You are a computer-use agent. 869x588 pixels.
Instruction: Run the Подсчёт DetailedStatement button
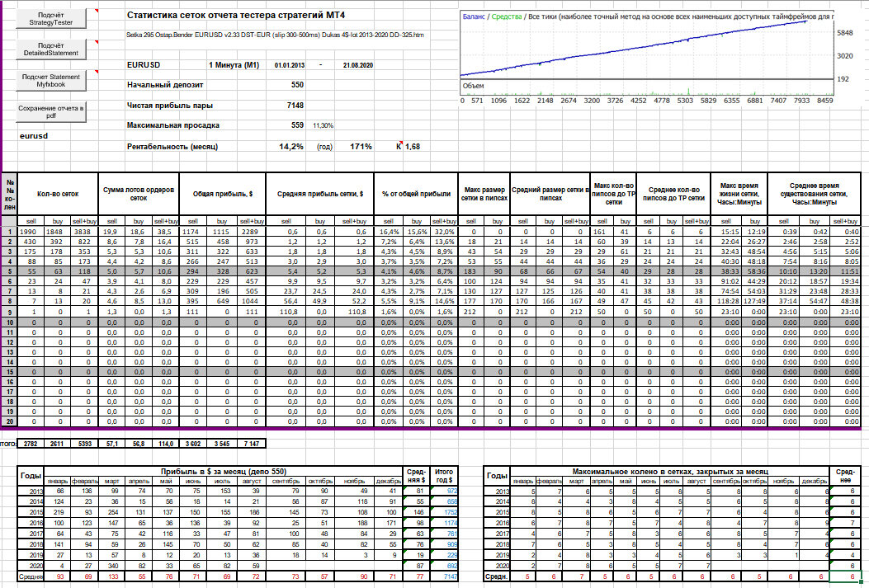[x=51, y=49]
